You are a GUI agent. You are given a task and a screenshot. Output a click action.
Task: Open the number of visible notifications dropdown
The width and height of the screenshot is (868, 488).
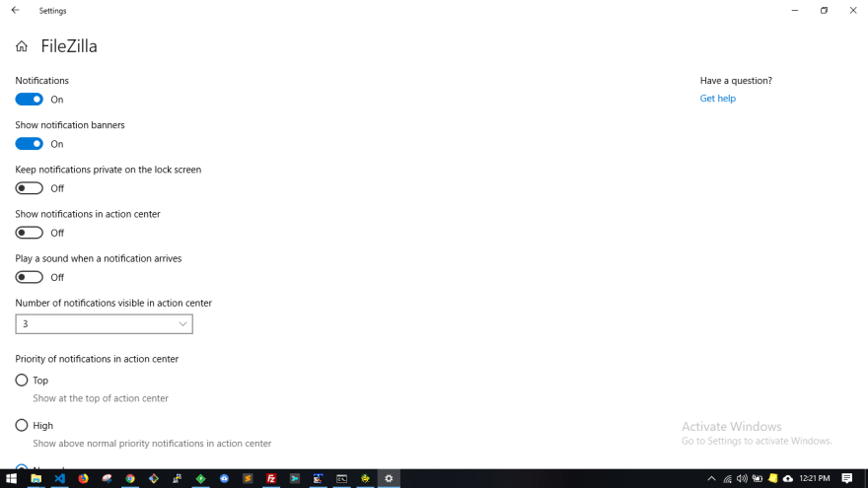pos(105,324)
